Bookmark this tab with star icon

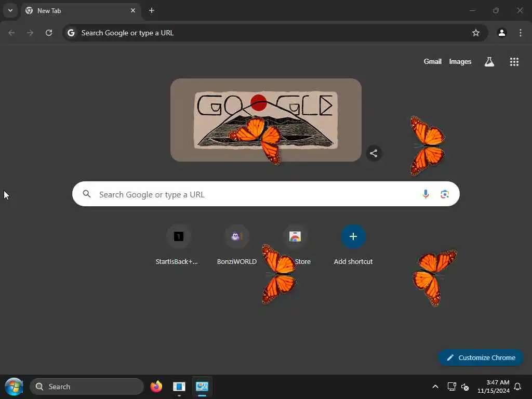476,33
